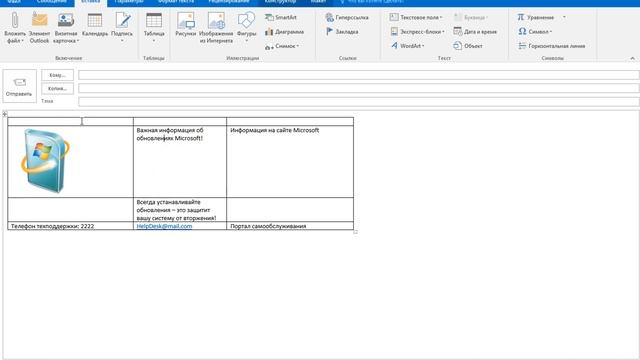640x360 pixels.
Task: Insert Дата и время
Action: point(475,31)
